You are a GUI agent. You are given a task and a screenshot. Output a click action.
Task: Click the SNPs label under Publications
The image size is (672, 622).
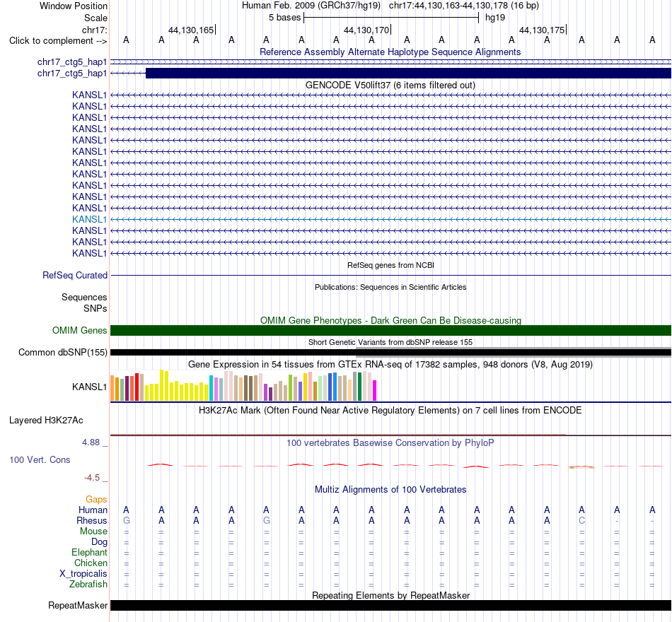click(95, 308)
